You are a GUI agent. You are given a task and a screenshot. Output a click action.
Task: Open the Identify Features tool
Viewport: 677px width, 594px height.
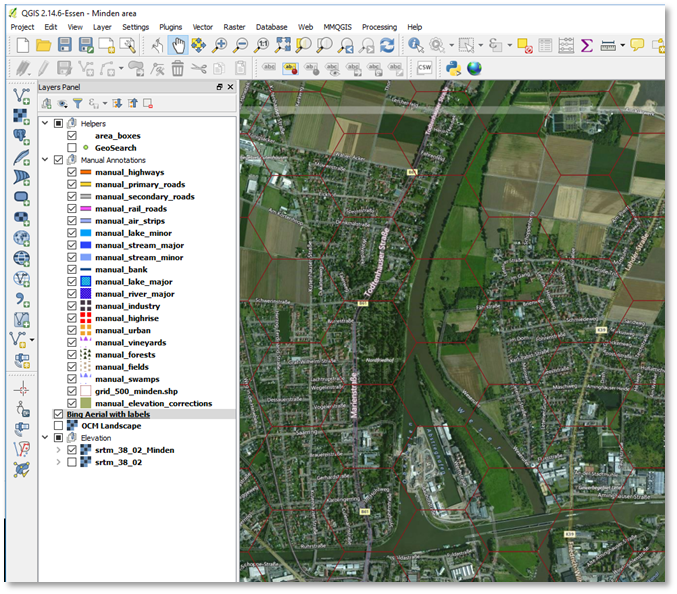[x=415, y=45]
